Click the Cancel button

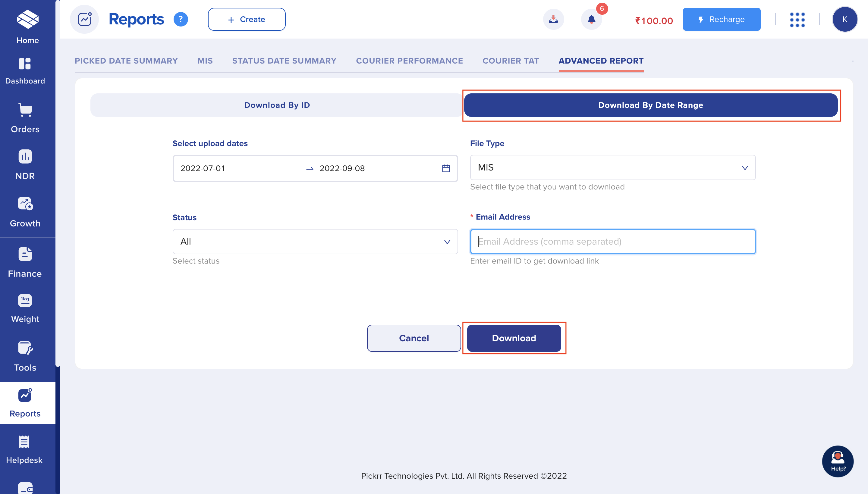tap(414, 339)
